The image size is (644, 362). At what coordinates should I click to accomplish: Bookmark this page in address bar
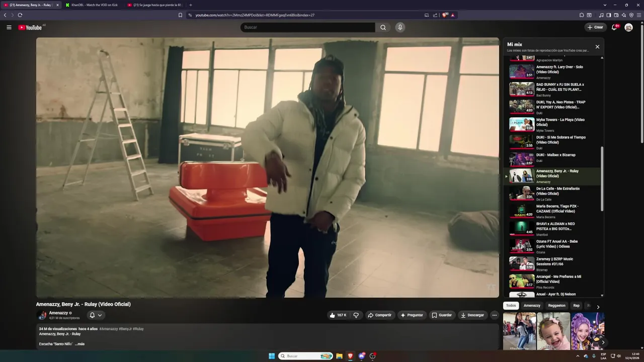coord(180,15)
